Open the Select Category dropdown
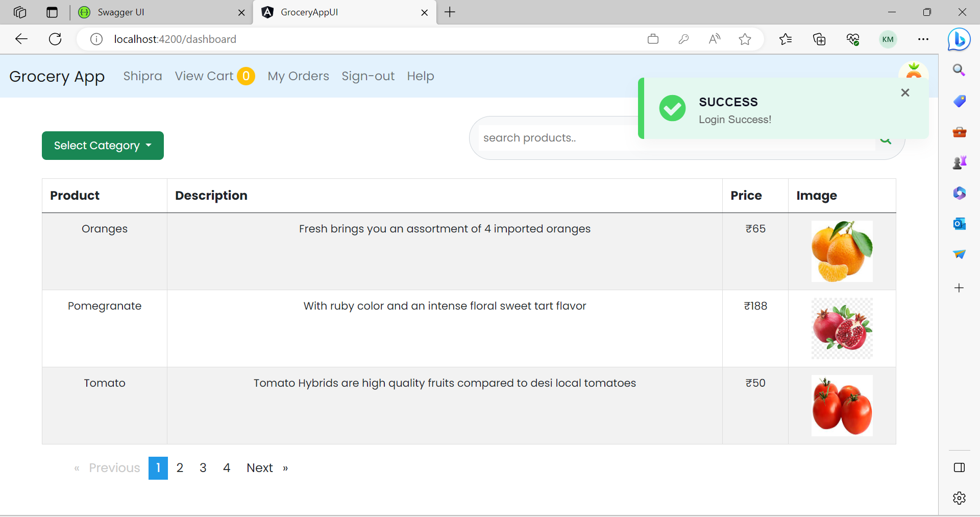980x517 pixels. 102,146
